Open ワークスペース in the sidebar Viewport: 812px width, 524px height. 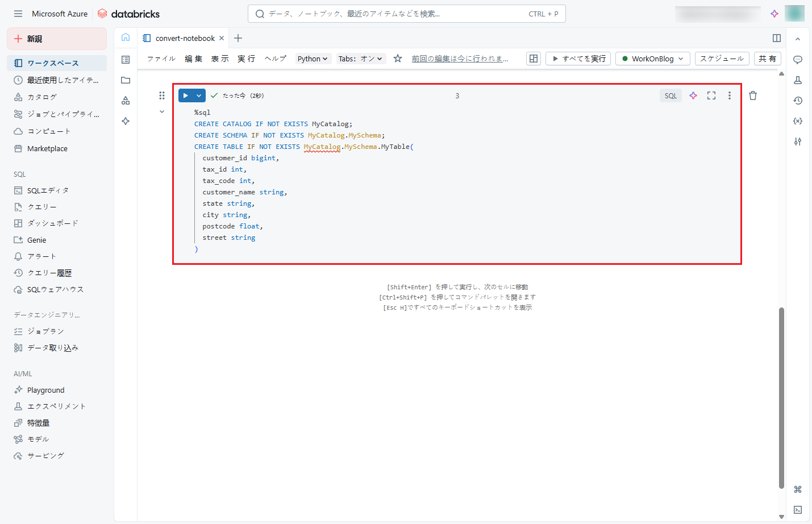57,63
